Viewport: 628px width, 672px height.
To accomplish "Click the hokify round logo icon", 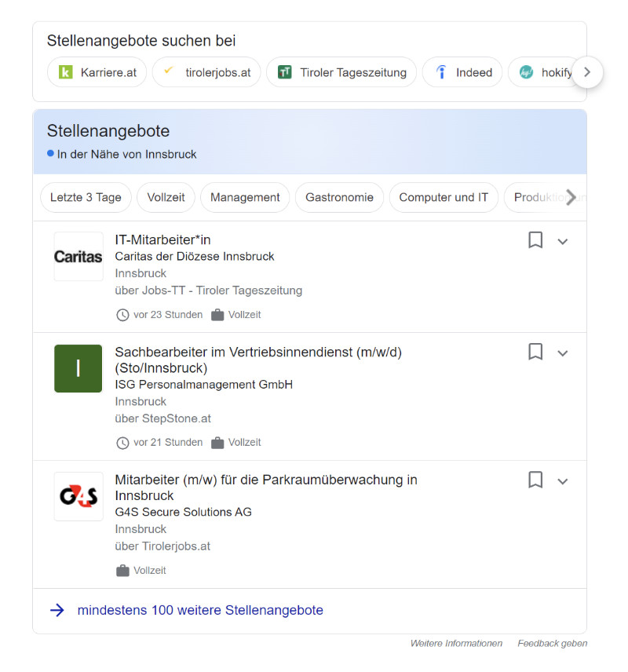I will pos(526,72).
